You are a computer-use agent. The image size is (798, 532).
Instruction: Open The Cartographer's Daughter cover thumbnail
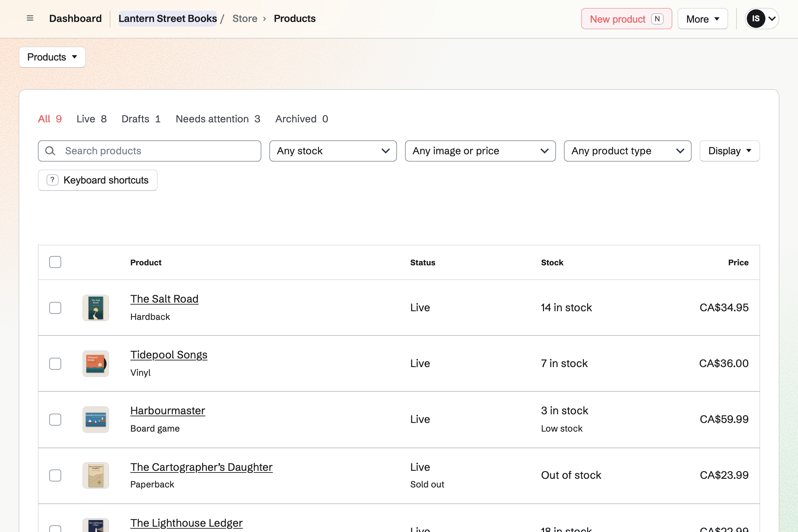96,475
